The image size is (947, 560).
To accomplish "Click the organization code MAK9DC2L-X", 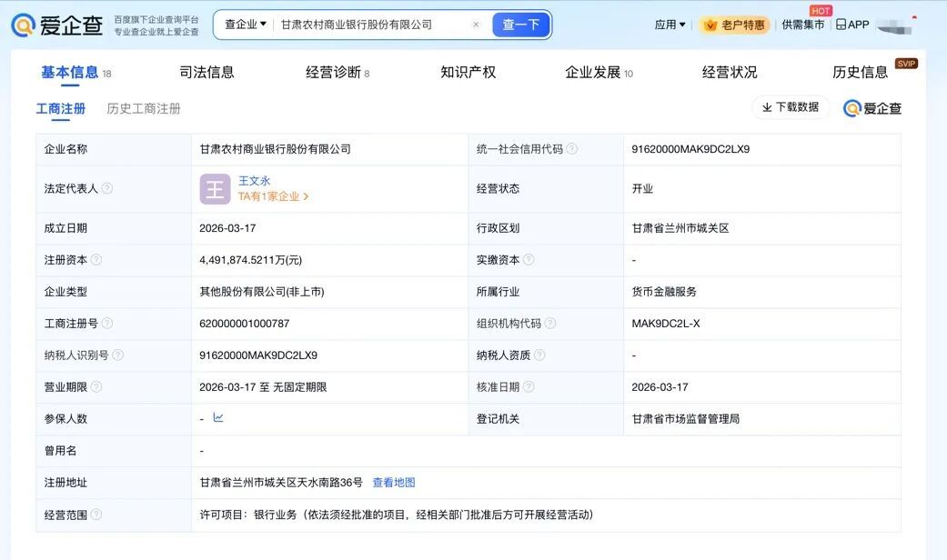I will click(666, 324).
